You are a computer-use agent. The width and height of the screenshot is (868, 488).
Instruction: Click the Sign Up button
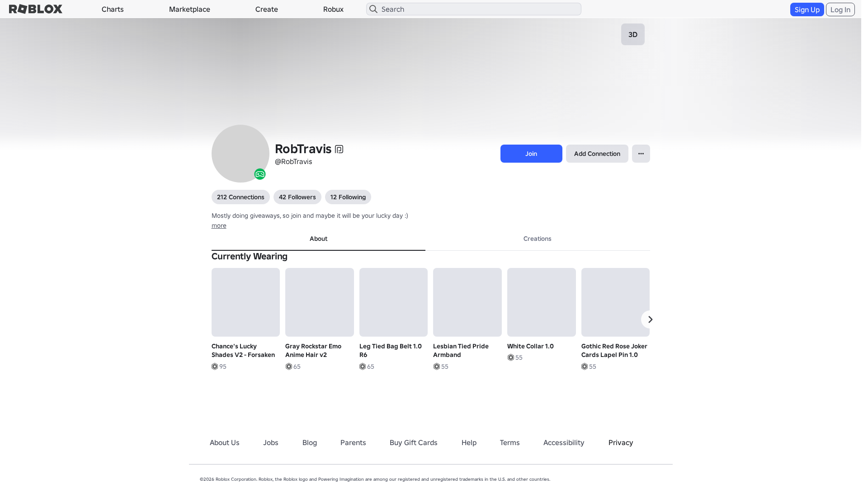click(807, 9)
